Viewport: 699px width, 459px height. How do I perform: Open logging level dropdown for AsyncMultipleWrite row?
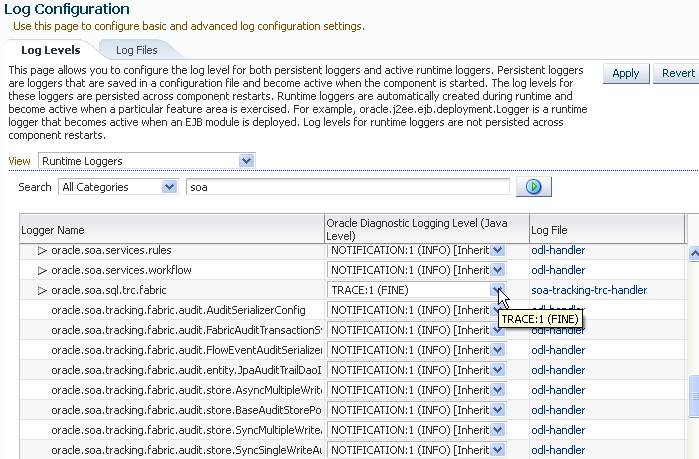tap(416, 390)
